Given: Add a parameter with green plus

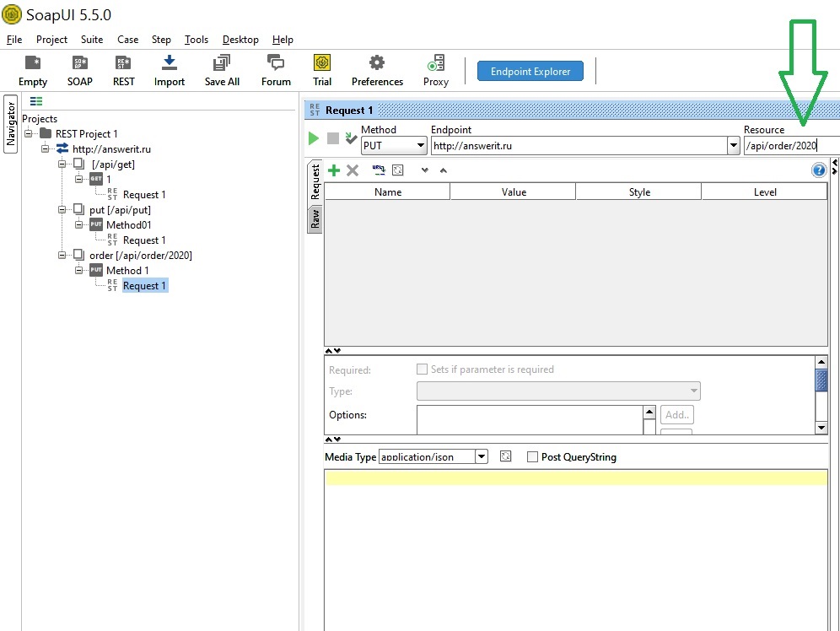Looking at the screenshot, I should [x=334, y=170].
